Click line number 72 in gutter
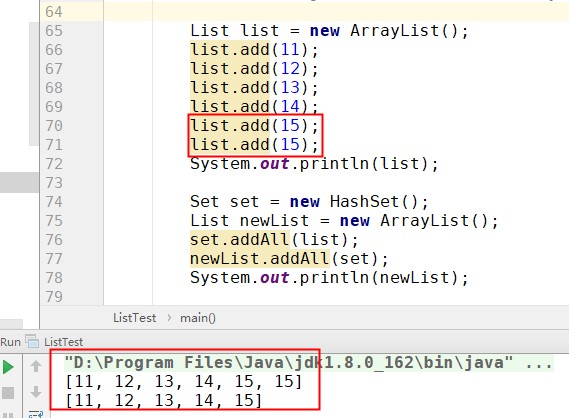The height and width of the screenshot is (418, 569). 54,164
